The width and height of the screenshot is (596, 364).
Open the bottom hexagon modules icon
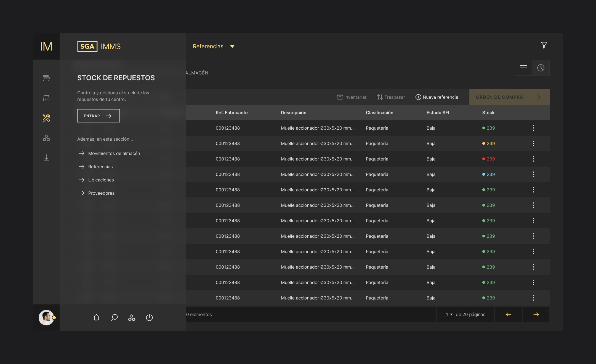132,318
